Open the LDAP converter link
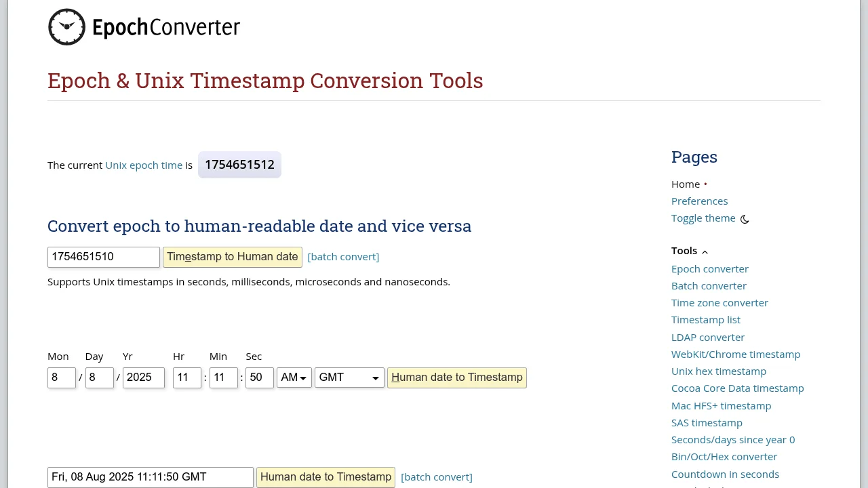This screenshot has width=868, height=488. click(x=708, y=338)
